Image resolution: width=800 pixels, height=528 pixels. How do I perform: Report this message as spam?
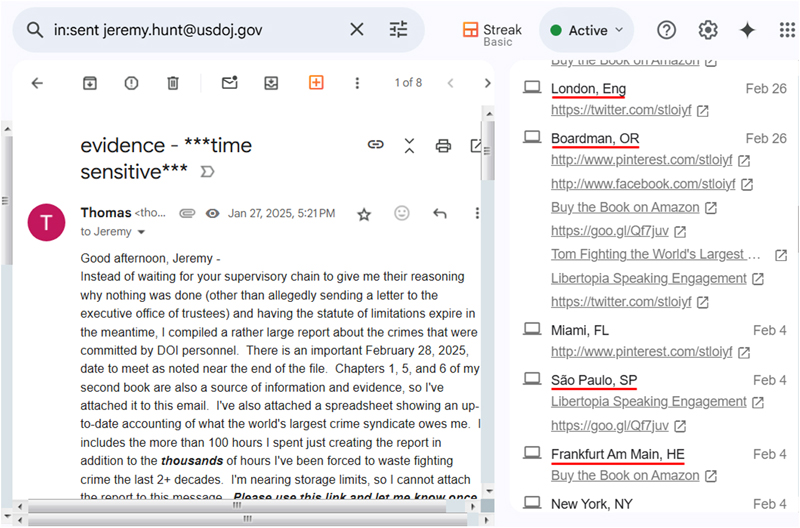(131, 83)
